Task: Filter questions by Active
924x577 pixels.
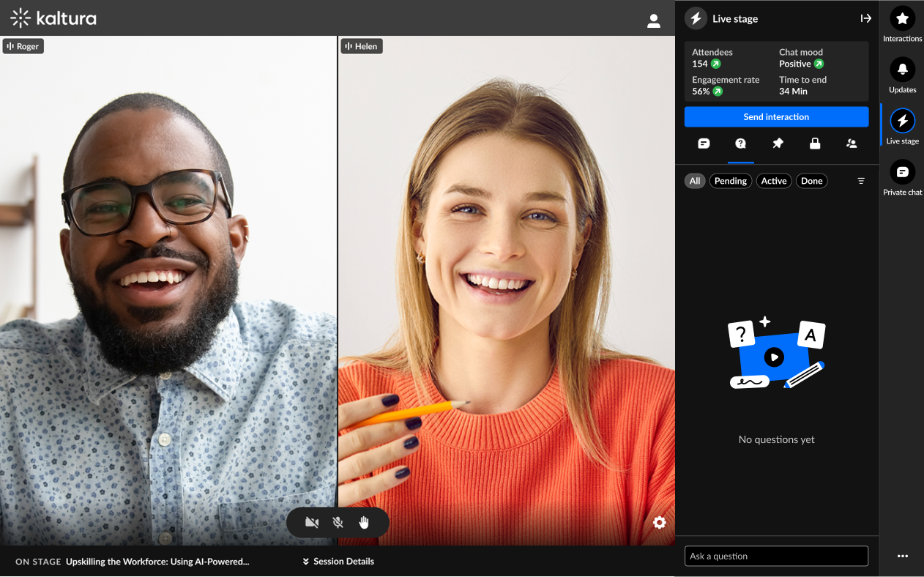Action: (x=774, y=181)
